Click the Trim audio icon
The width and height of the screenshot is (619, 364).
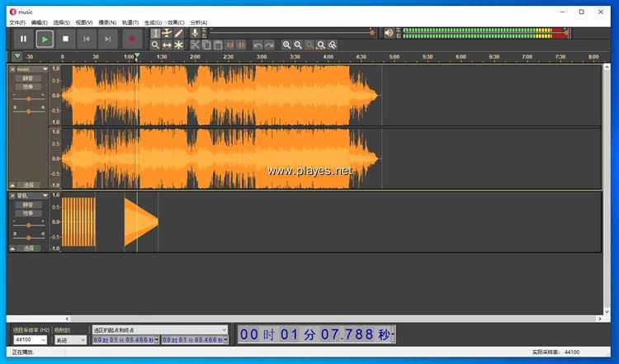(229, 45)
